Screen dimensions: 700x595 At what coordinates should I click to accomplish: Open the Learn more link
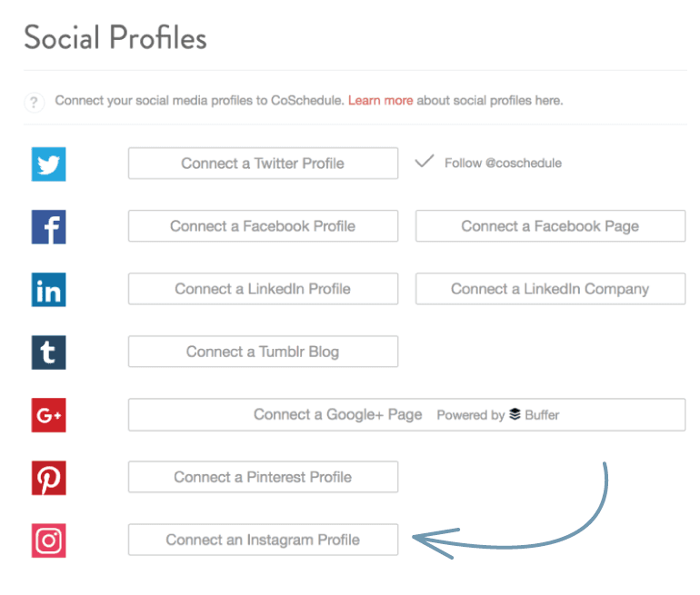pos(380,101)
